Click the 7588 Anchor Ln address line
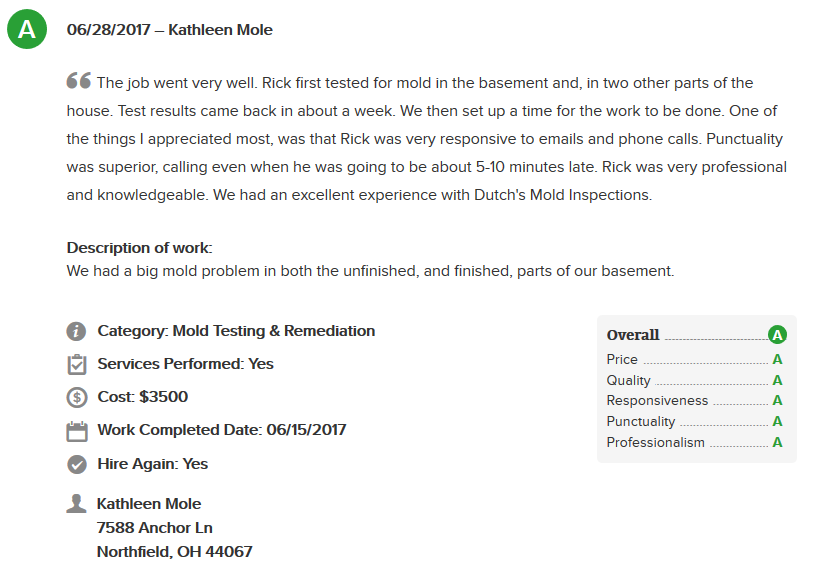823x586 pixels. click(x=155, y=528)
